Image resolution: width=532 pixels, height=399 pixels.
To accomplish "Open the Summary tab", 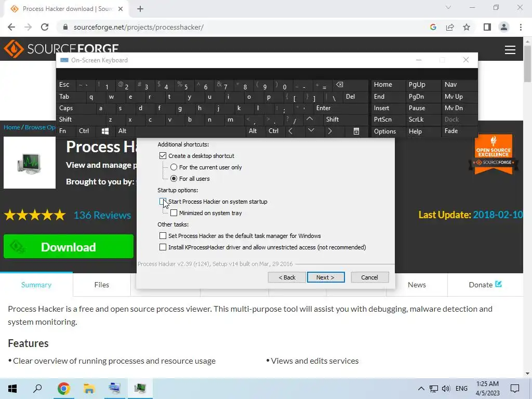I will [36, 285].
